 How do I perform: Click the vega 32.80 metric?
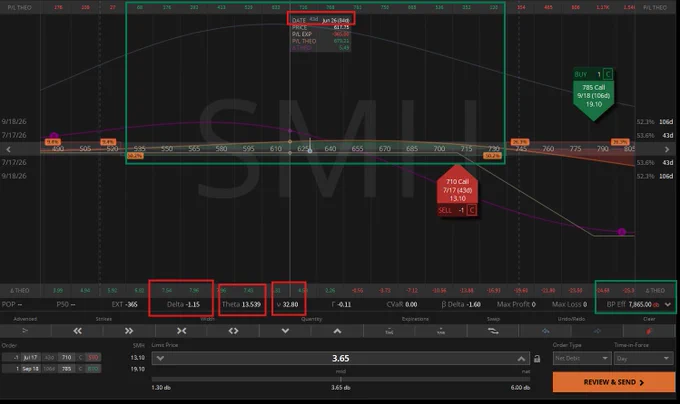[x=288, y=304]
